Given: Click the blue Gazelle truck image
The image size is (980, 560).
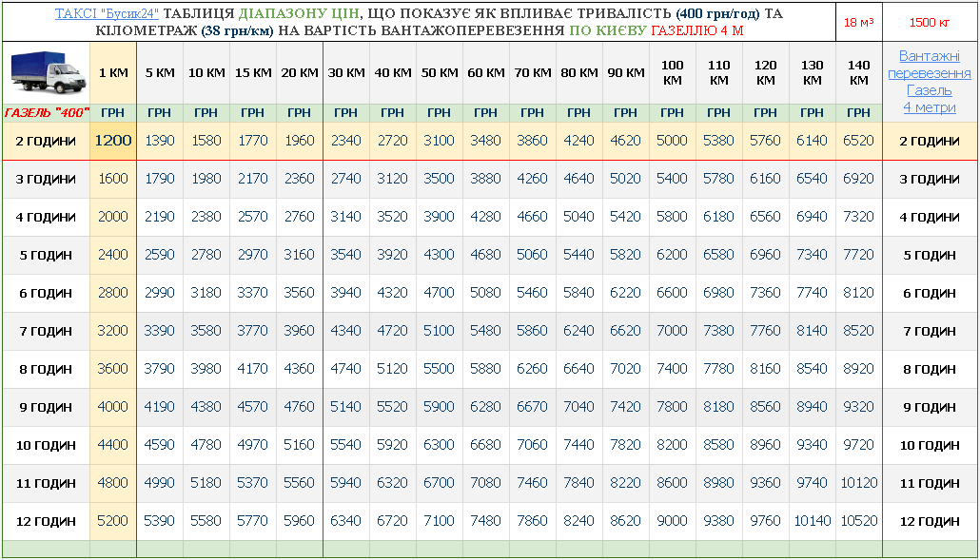Looking at the screenshot, I should pyautogui.click(x=46, y=73).
